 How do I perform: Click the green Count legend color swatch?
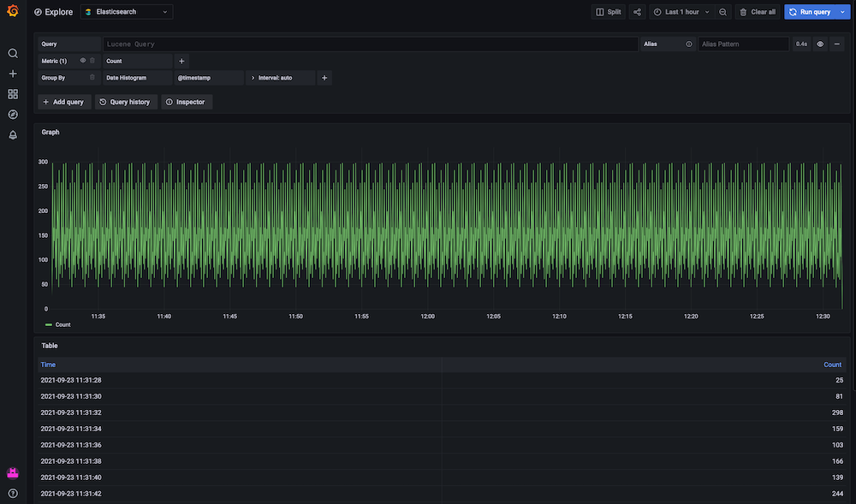point(49,324)
